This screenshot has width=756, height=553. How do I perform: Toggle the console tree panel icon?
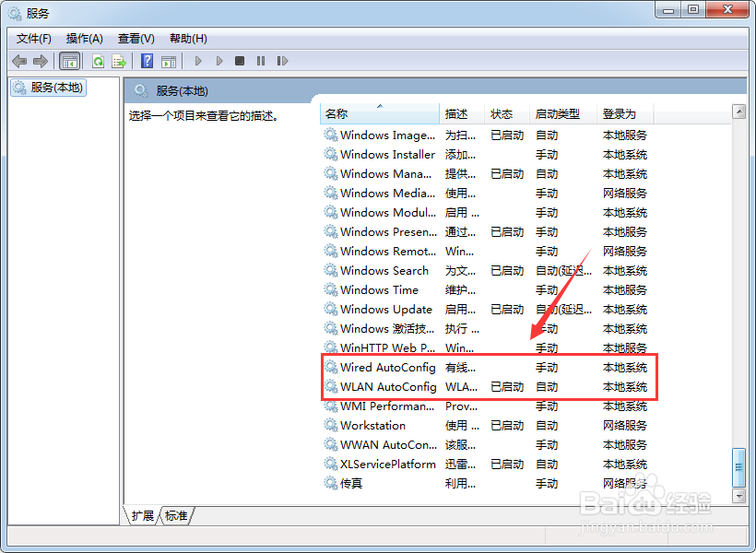[x=70, y=60]
